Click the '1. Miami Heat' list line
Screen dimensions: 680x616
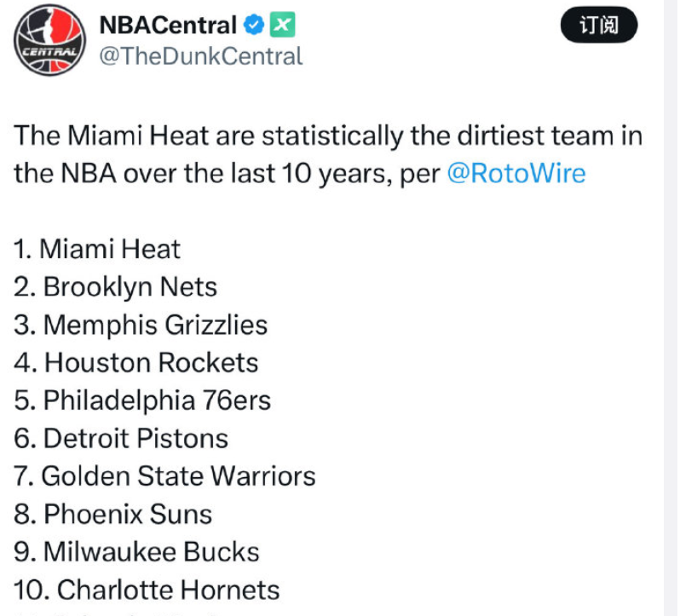(x=97, y=250)
